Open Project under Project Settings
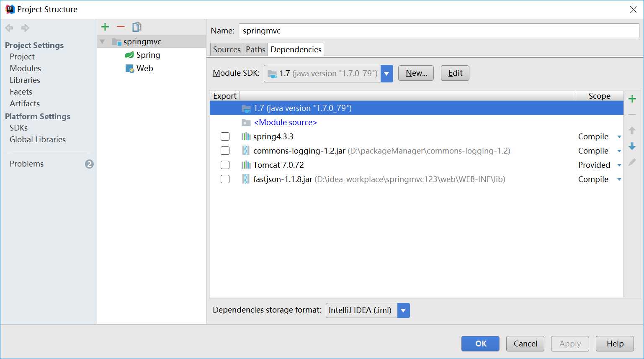 (x=22, y=56)
